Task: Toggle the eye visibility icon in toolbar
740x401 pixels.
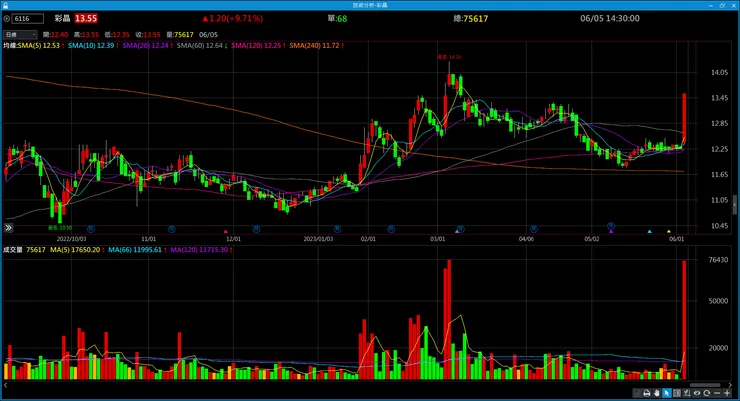Action: 697,393
